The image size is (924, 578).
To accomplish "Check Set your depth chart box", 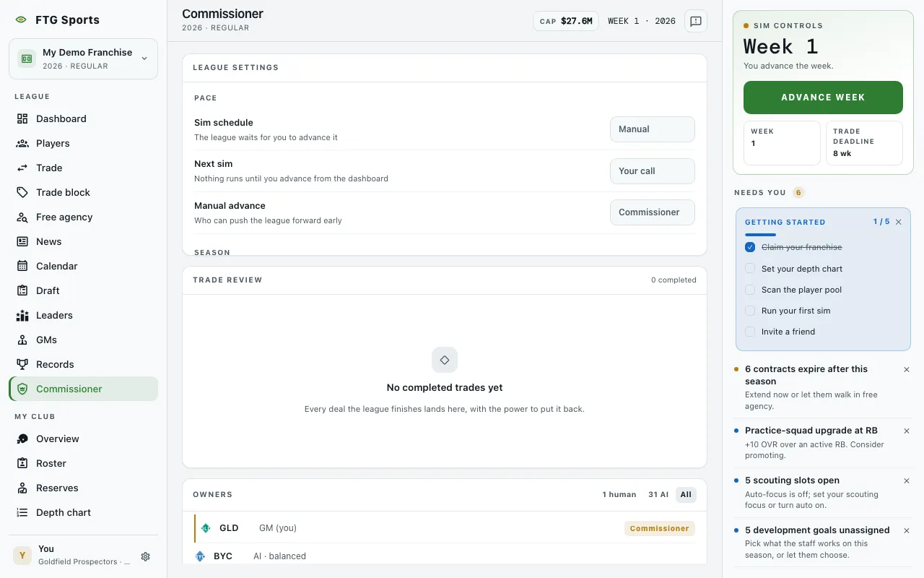I will pos(750,268).
